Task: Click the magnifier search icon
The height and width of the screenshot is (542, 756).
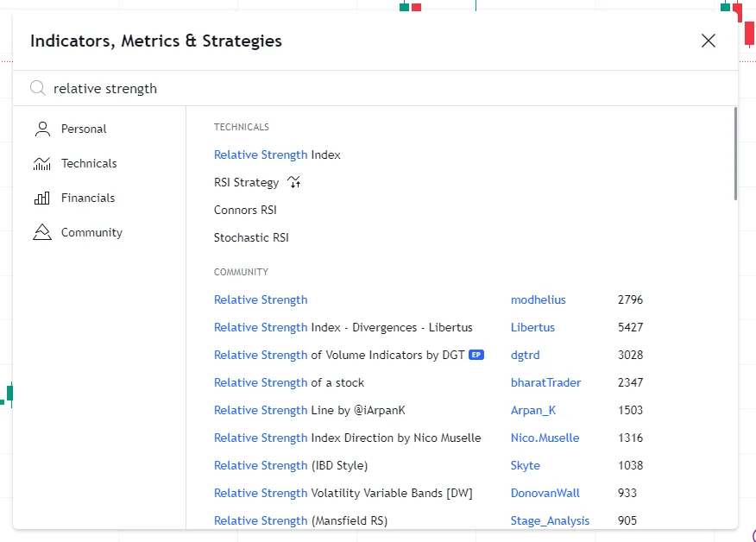Action: 37,88
